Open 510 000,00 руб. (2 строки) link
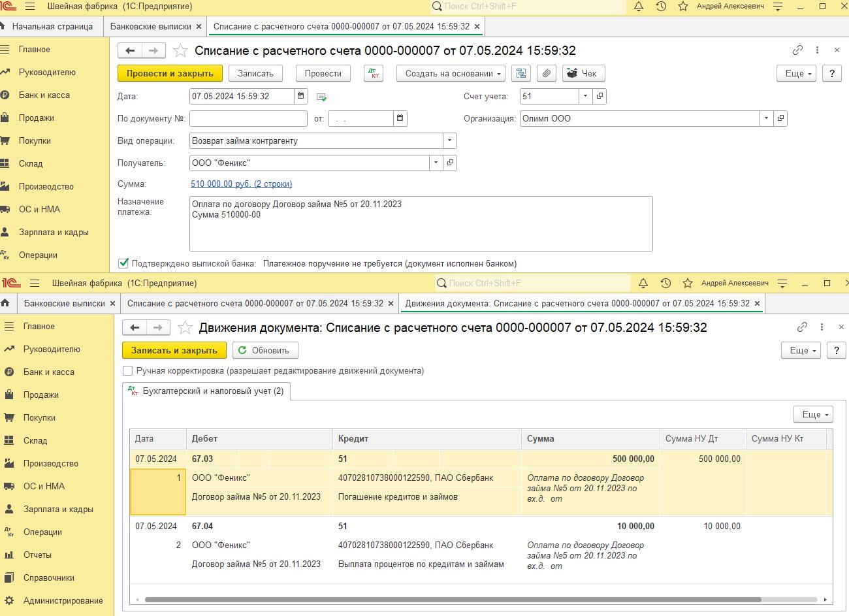The height and width of the screenshot is (616, 849). click(x=241, y=184)
